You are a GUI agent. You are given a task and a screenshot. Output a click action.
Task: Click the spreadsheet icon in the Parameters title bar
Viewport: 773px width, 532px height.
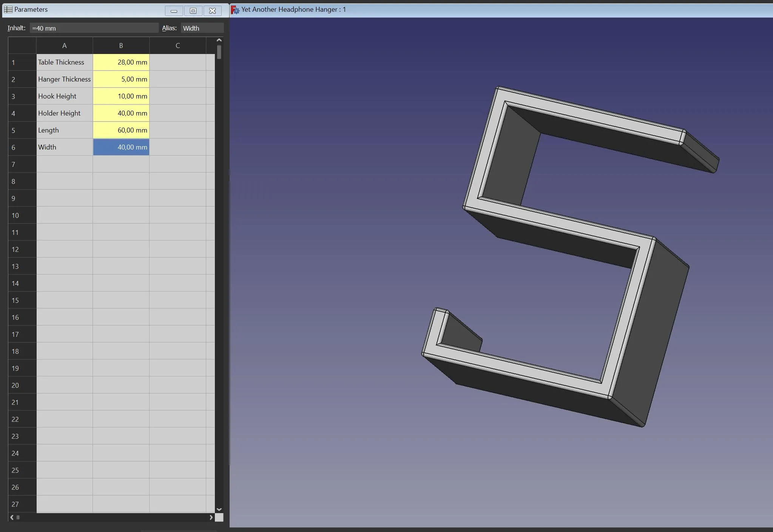(8, 9)
